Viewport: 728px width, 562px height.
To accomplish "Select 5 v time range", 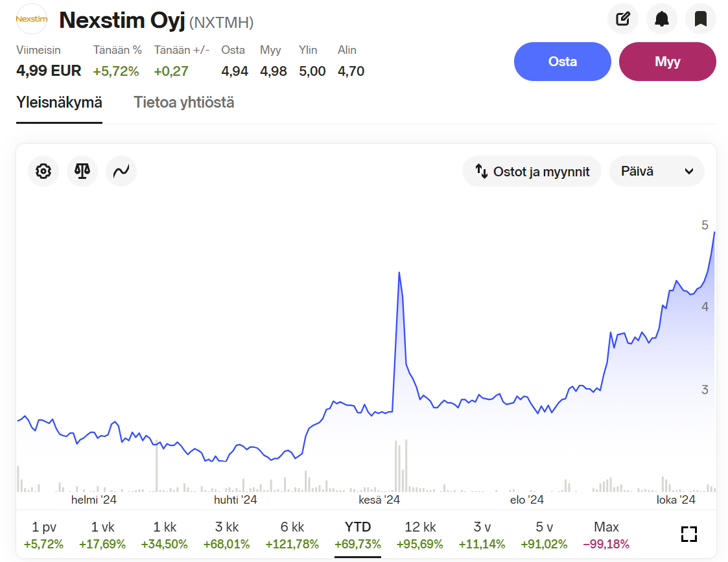I will coord(544,535).
